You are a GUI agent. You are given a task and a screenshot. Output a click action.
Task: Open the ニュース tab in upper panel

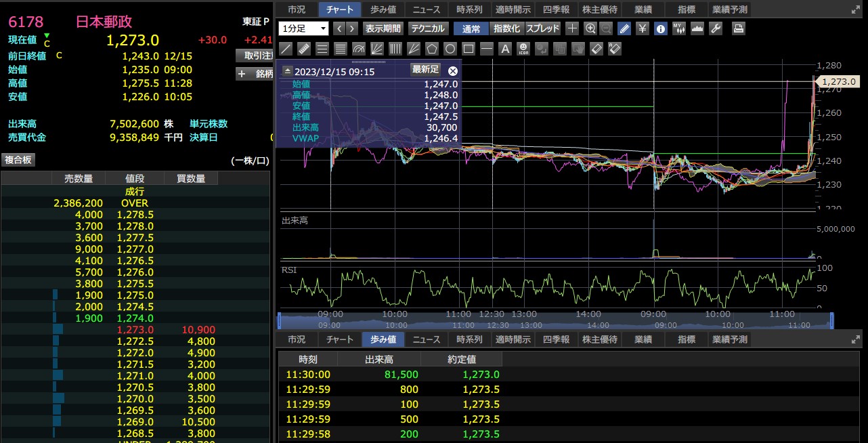427,9
